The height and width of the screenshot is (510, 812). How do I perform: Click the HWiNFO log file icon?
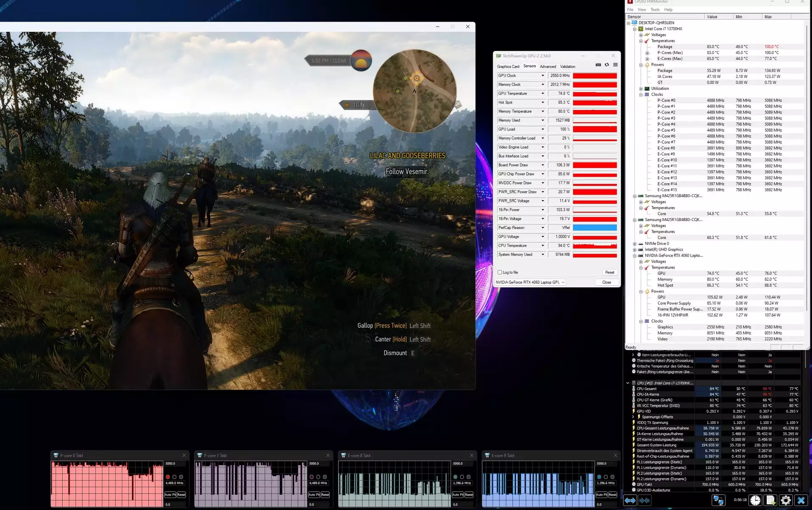(770, 501)
